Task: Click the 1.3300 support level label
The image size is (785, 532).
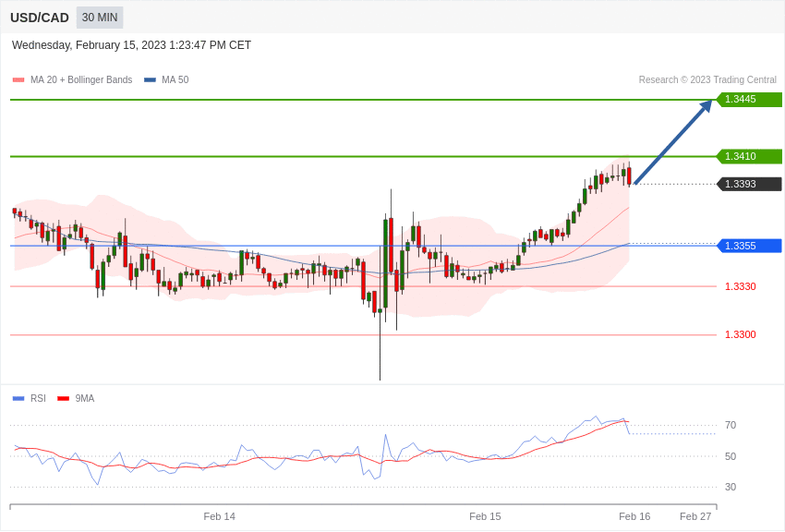Action: pos(741,334)
